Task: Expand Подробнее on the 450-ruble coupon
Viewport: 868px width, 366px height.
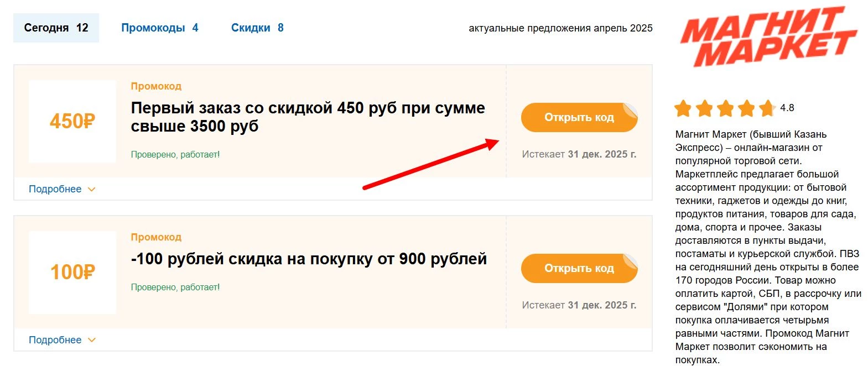Action: [55, 189]
